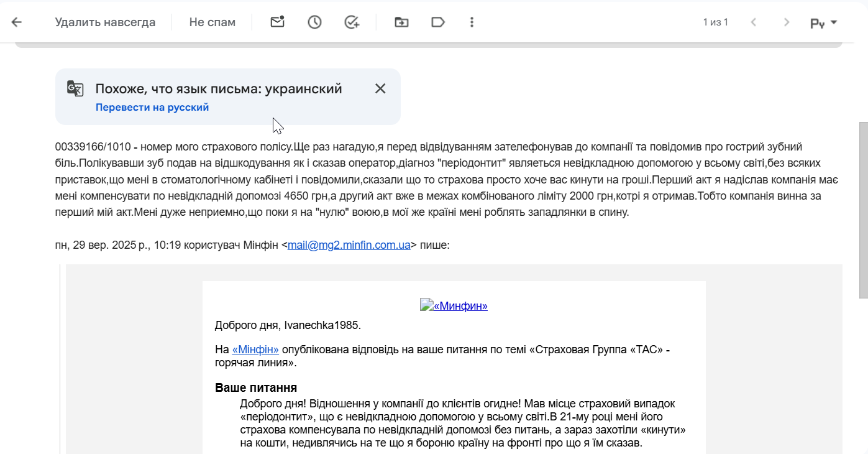Go to the newer message with left chevron
The height and width of the screenshot is (454, 868).
pyautogui.click(x=754, y=22)
